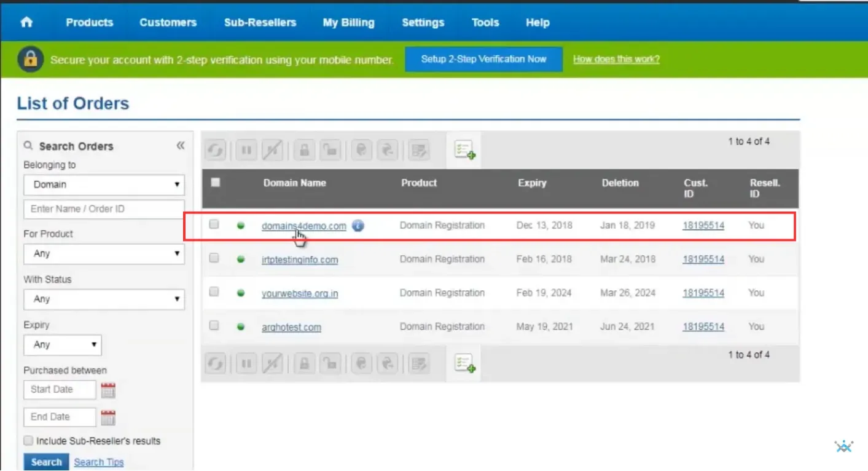Open the yourwebsite.org.in domain link
Viewport: 868px width, 471px height.
(x=300, y=293)
